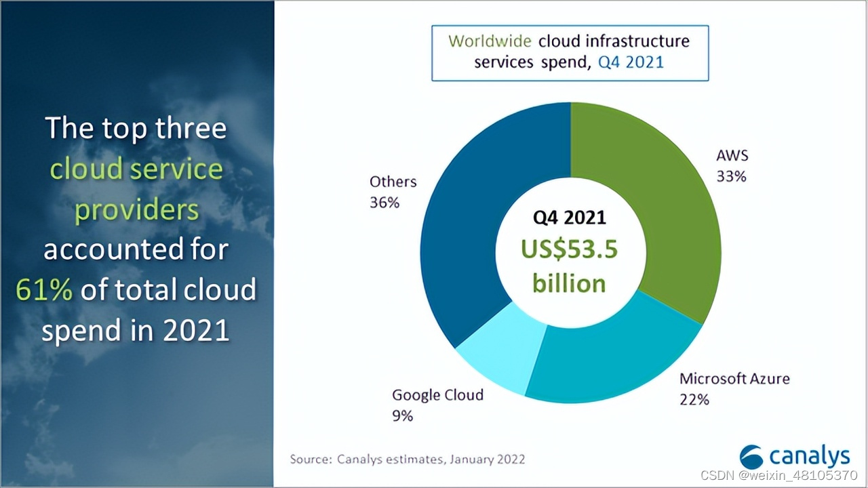Click the 'Source: Canalys estimates, January 2022' text
Image resolution: width=868 pixels, height=488 pixels.
pyautogui.click(x=408, y=459)
